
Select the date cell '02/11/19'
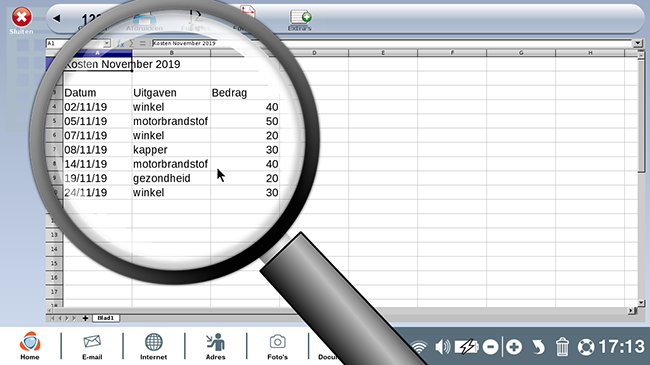pyautogui.click(x=97, y=107)
